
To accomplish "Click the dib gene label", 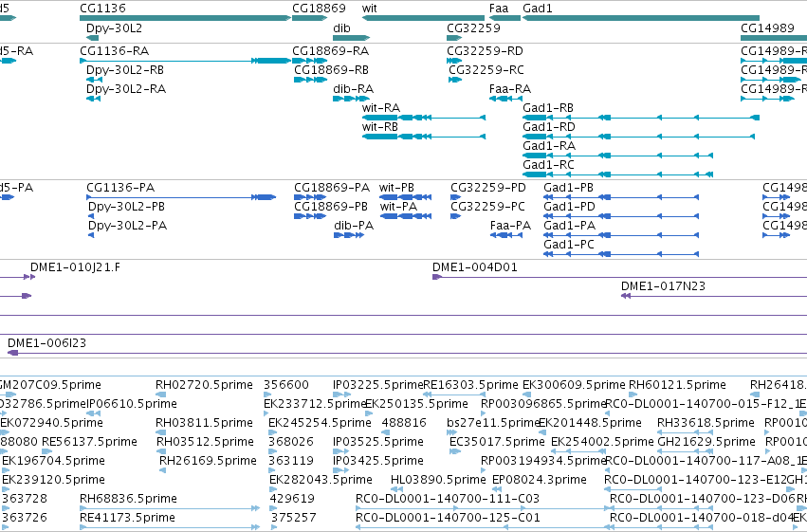I will click(x=341, y=28).
